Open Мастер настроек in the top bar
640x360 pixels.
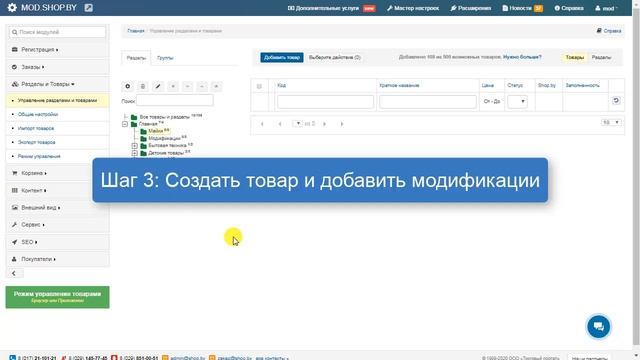pyautogui.click(x=413, y=8)
